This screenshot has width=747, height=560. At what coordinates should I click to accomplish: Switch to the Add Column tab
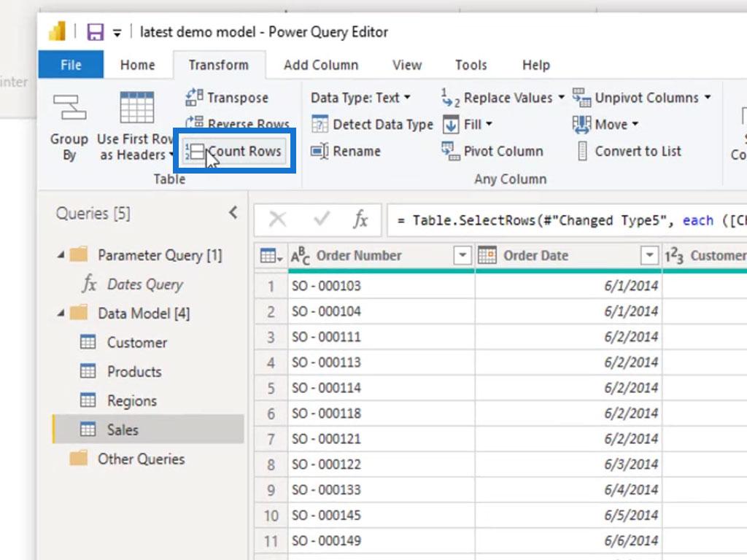pyautogui.click(x=321, y=65)
